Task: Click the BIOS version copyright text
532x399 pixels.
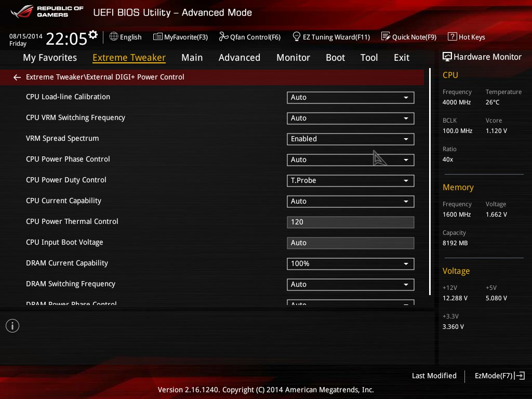Action: pyautogui.click(x=265, y=390)
